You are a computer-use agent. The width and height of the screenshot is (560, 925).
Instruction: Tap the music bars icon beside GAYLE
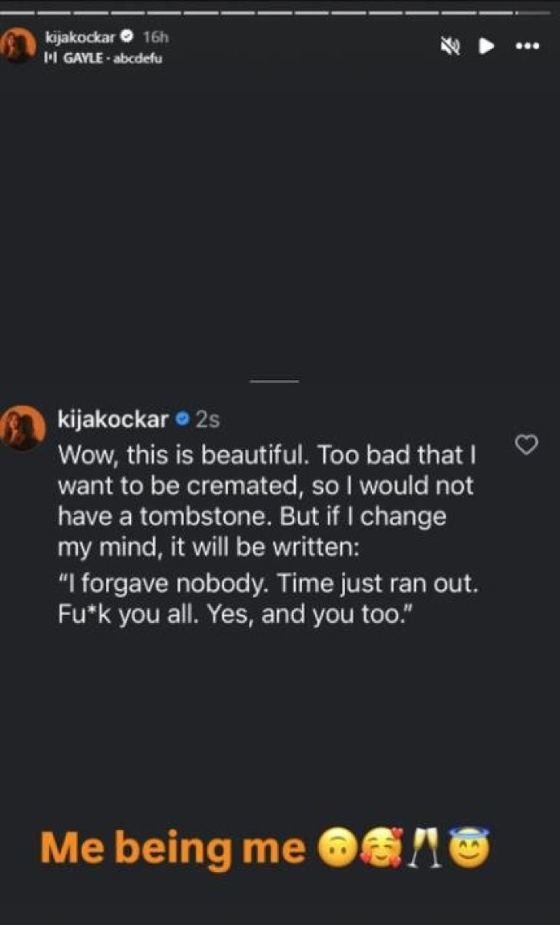pyautogui.click(x=51, y=58)
